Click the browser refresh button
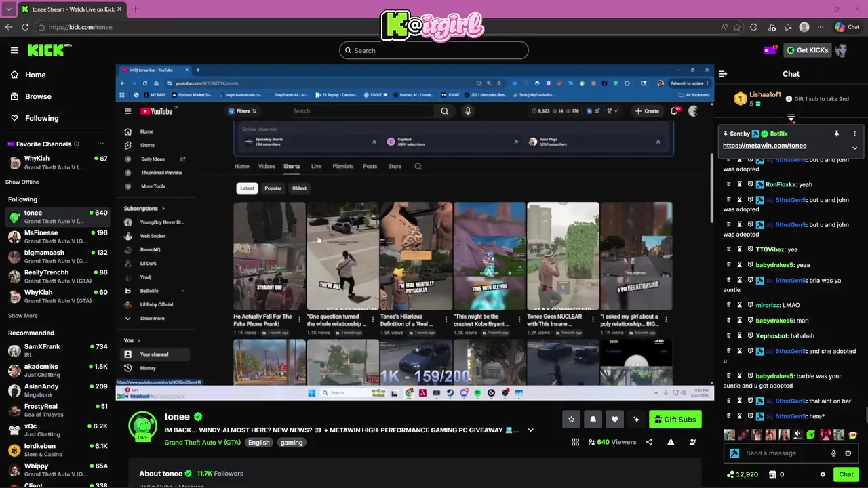 point(25,27)
